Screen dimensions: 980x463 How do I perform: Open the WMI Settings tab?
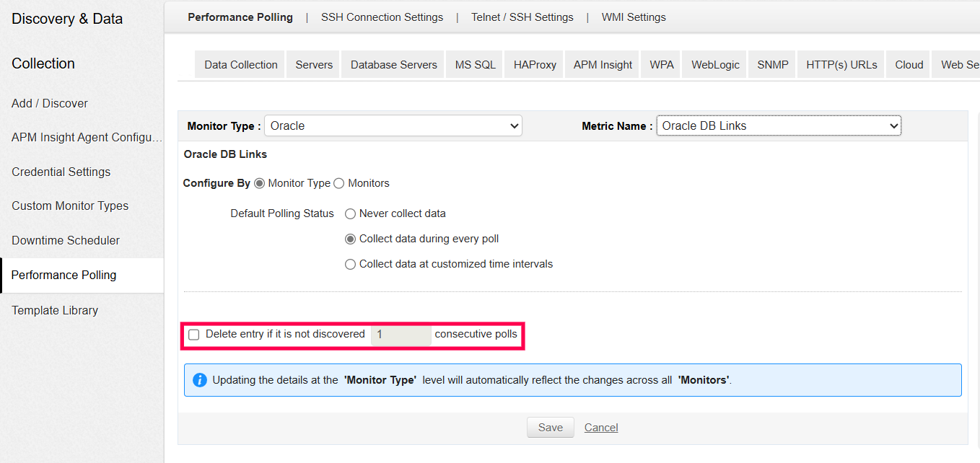pos(634,17)
